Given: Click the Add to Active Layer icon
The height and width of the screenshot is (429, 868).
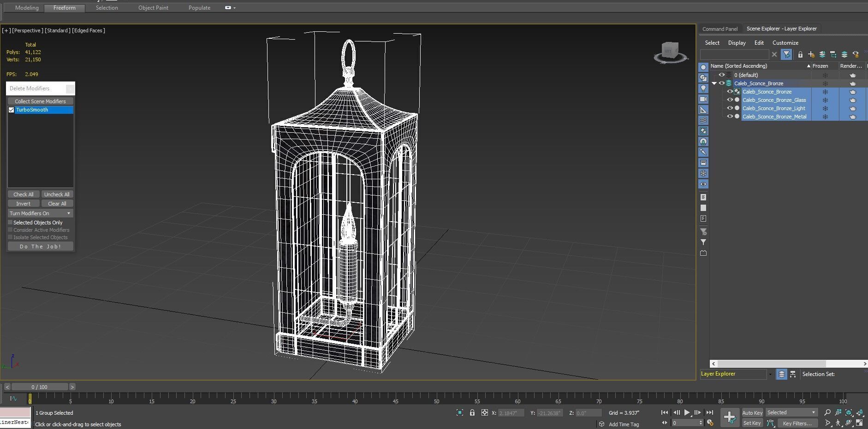Looking at the screenshot, I should (x=822, y=54).
